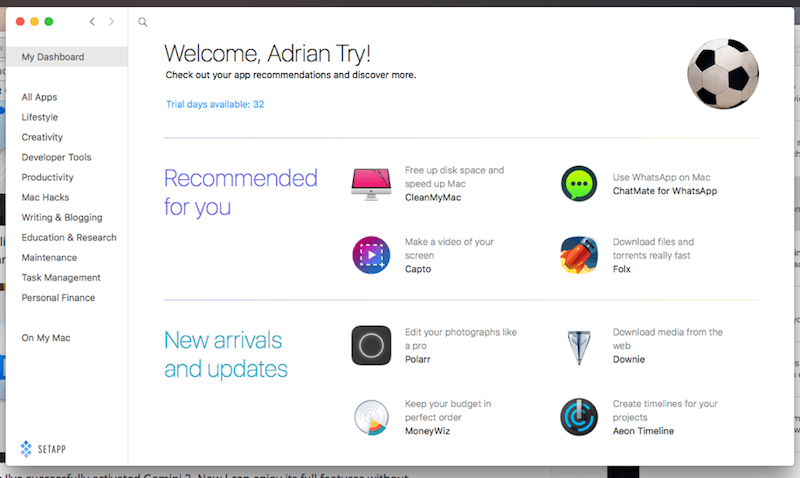The image size is (800, 478).
Task: Click 'New arrivals and updates' heading
Action: pyautogui.click(x=226, y=355)
